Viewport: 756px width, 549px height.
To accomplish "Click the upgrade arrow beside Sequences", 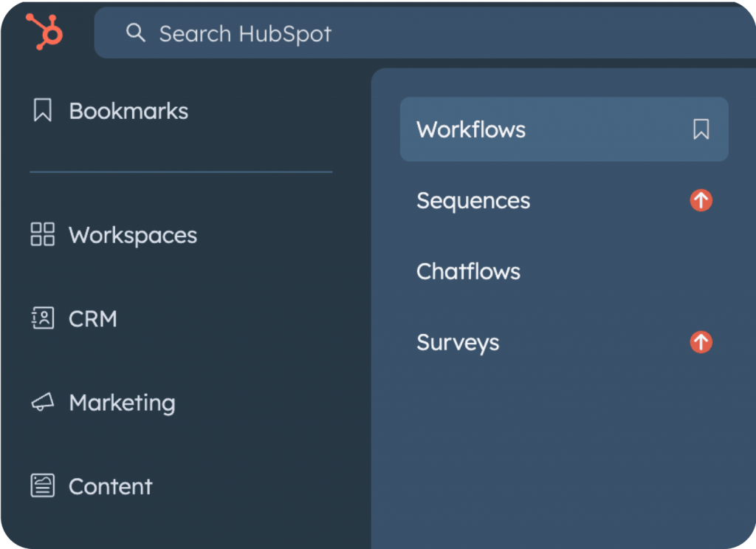I will [701, 200].
